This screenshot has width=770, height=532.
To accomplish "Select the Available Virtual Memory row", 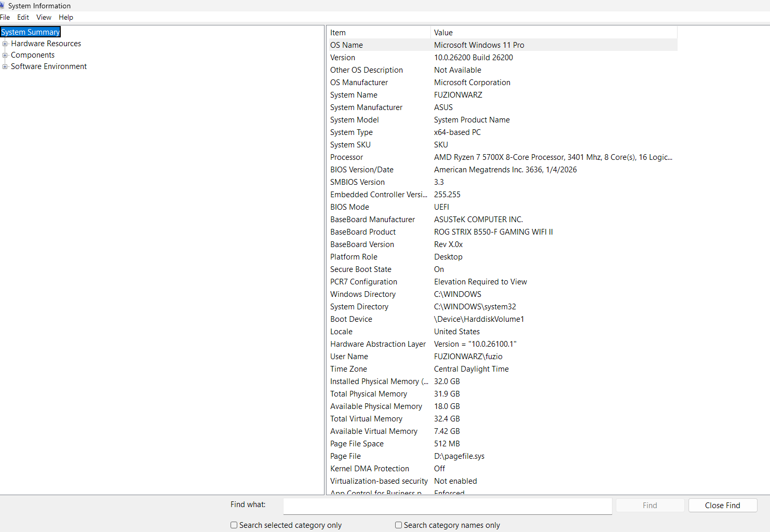I will [x=503, y=431].
